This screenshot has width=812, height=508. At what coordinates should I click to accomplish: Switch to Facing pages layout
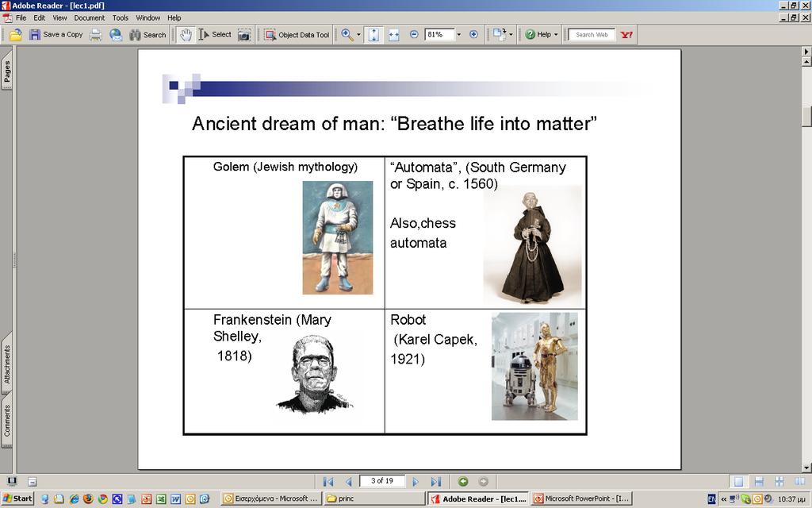tap(799, 482)
